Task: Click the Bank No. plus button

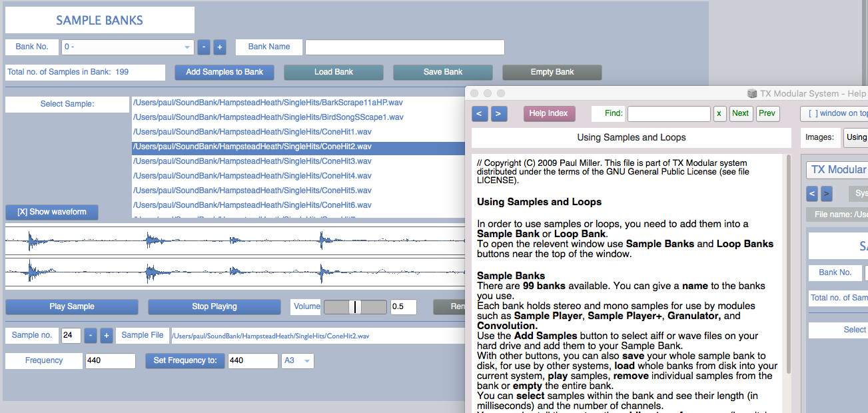Action: (x=220, y=47)
